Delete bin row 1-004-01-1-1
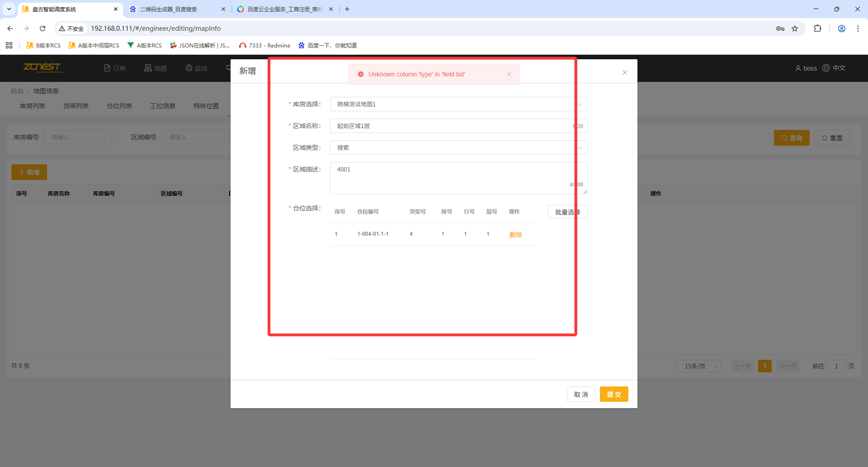Screen dimensions: 868x467 (515, 234)
